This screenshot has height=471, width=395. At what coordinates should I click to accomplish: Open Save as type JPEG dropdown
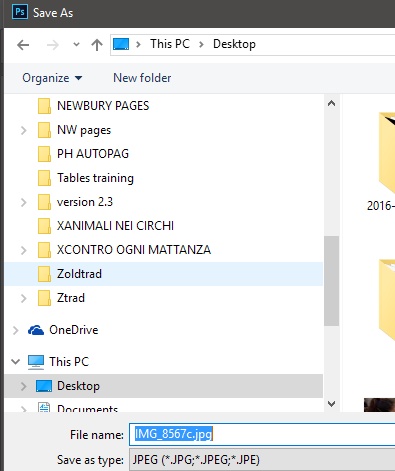[262, 460]
